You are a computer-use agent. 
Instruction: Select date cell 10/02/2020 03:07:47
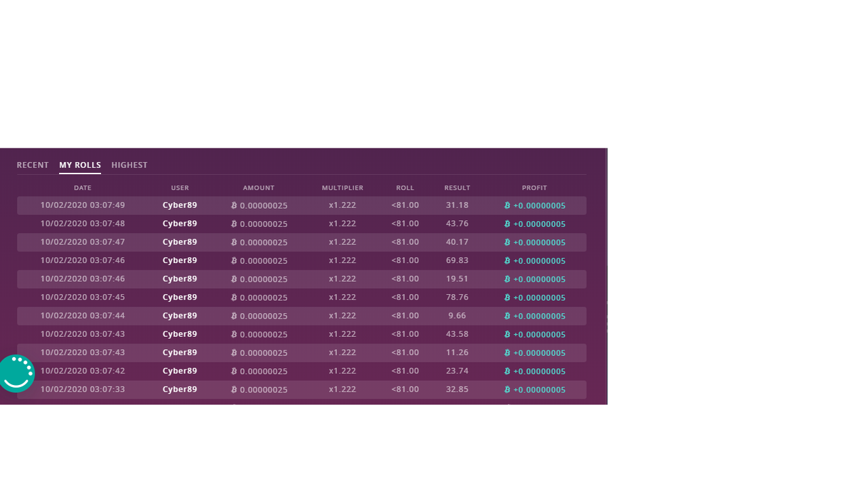tap(83, 241)
